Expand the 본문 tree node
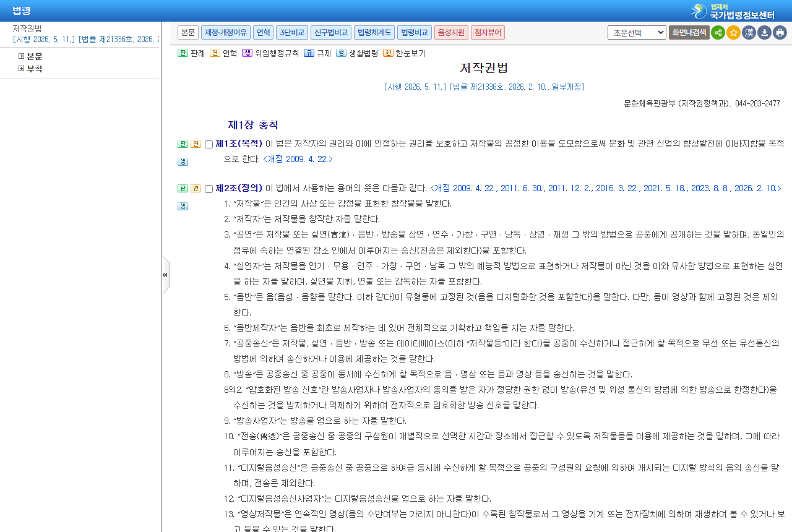 (x=22, y=56)
